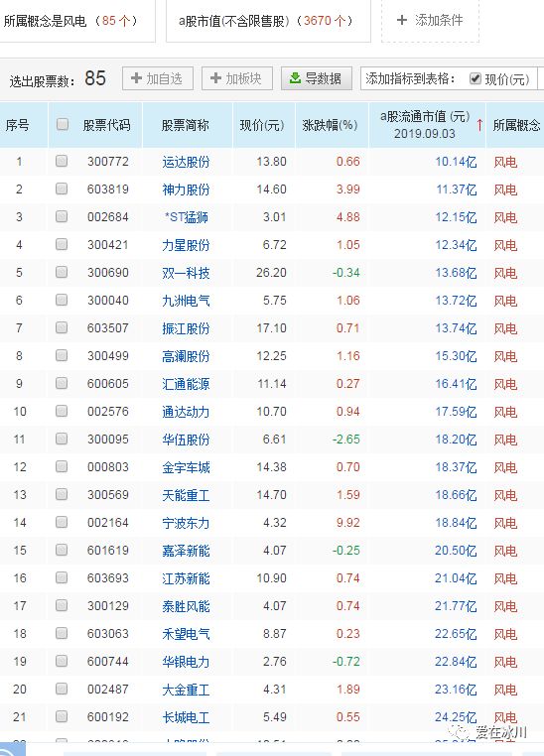Open the a股市值(不含限售股) condition tab
The width and height of the screenshot is (544, 756).
[x=268, y=21]
